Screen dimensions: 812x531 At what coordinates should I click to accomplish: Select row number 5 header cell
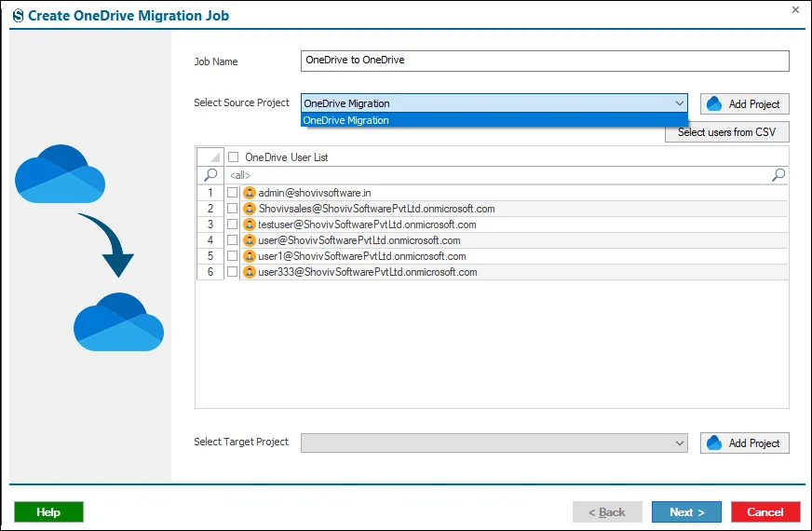point(210,256)
